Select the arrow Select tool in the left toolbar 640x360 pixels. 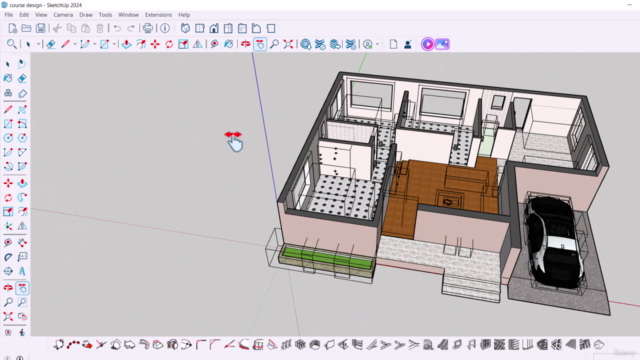[8, 64]
